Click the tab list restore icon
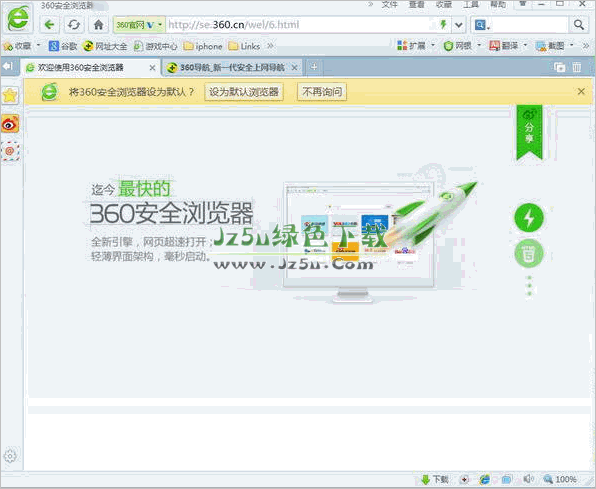 tap(560, 67)
